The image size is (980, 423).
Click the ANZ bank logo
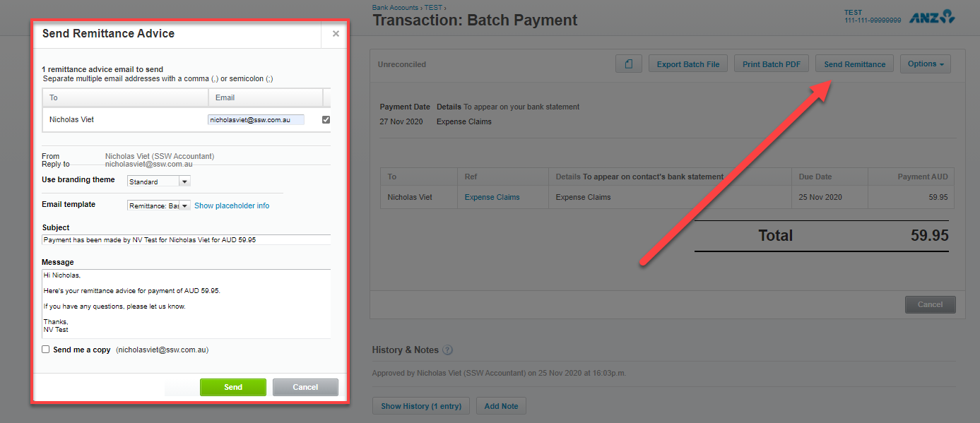click(x=932, y=17)
